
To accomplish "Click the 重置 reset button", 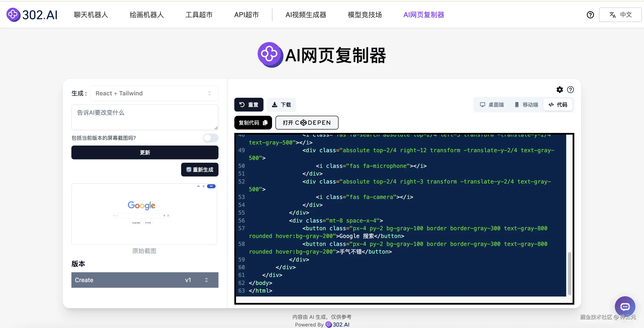I will click(248, 104).
